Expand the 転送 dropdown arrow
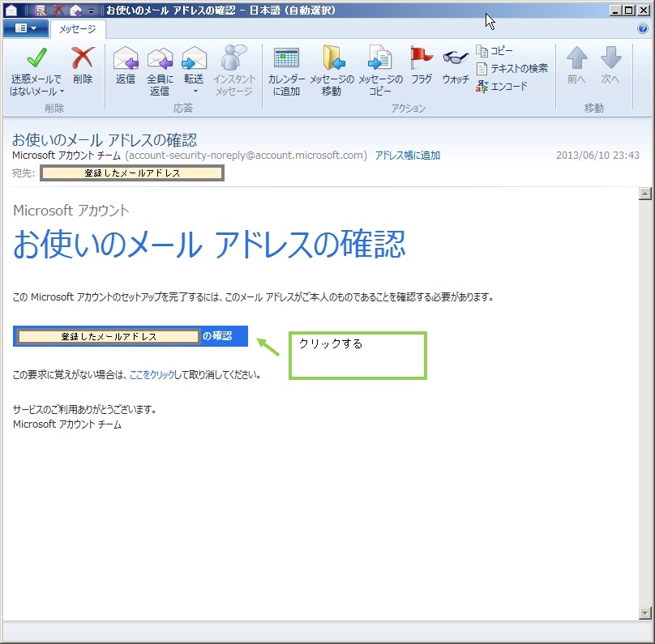This screenshot has height=644, width=655. (x=195, y=91)
